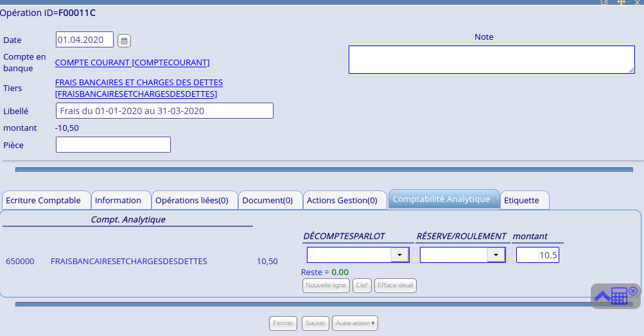
Task: Open the floating calculator tool
Action: (619, 296)
